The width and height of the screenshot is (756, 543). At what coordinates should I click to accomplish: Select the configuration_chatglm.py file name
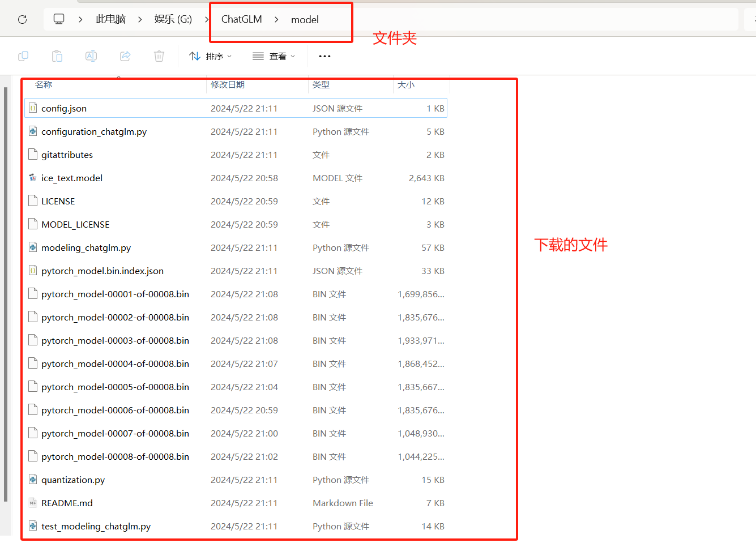tap(94, 131)
